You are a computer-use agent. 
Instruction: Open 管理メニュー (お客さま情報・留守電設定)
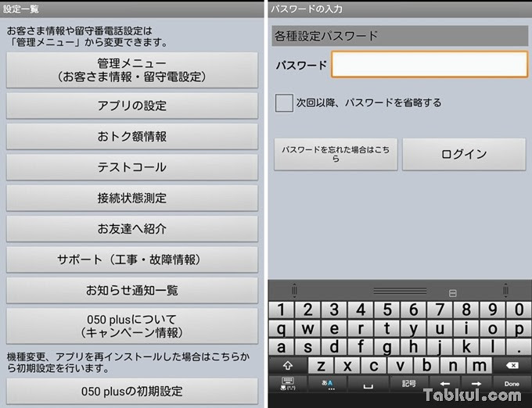click(132, 70)
